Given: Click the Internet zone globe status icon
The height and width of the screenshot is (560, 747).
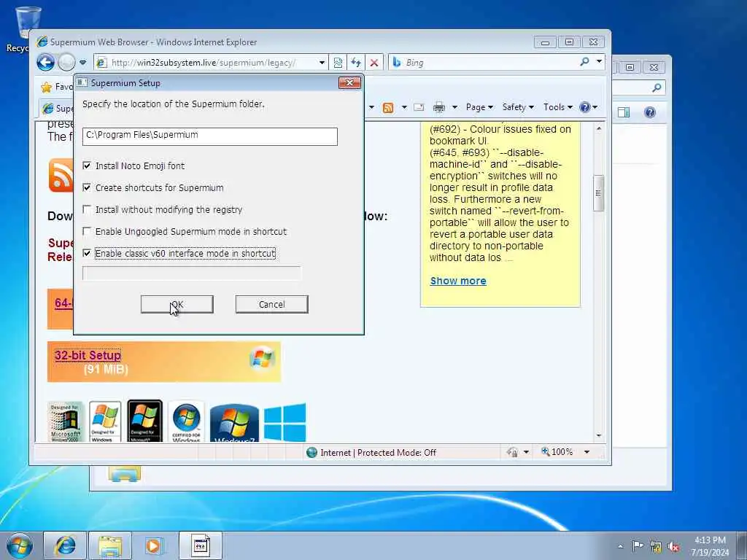Looking at the screenshot, I should tap(311, 452).
